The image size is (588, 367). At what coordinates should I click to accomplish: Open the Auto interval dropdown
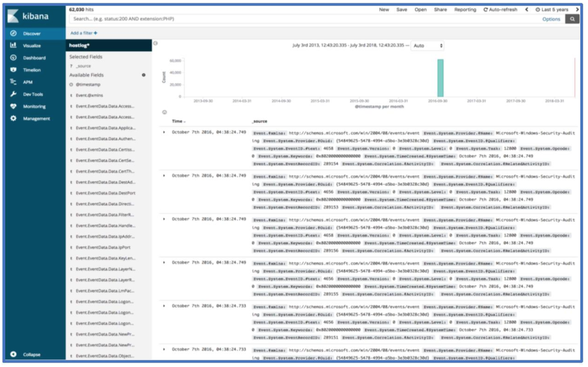[427, 46]
